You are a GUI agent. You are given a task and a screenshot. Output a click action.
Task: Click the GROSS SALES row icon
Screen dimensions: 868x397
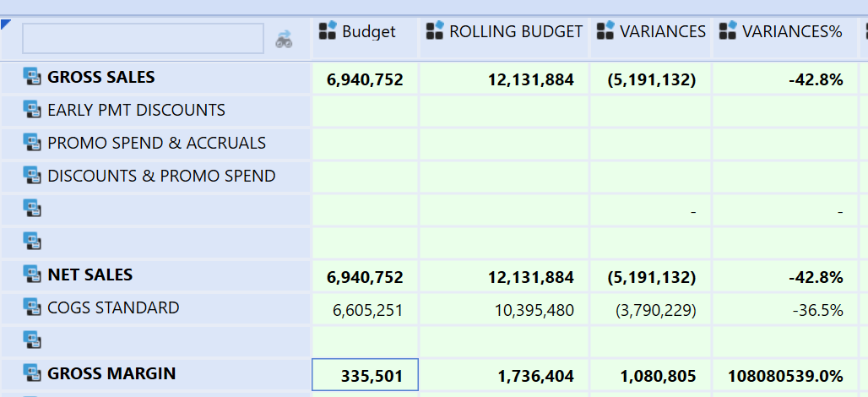tap(32, 78)
